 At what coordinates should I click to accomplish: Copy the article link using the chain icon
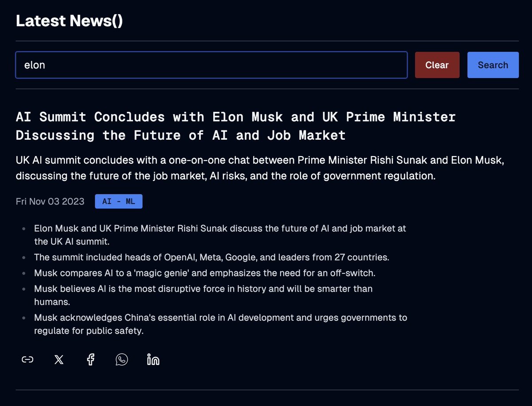tap(27, 359)
